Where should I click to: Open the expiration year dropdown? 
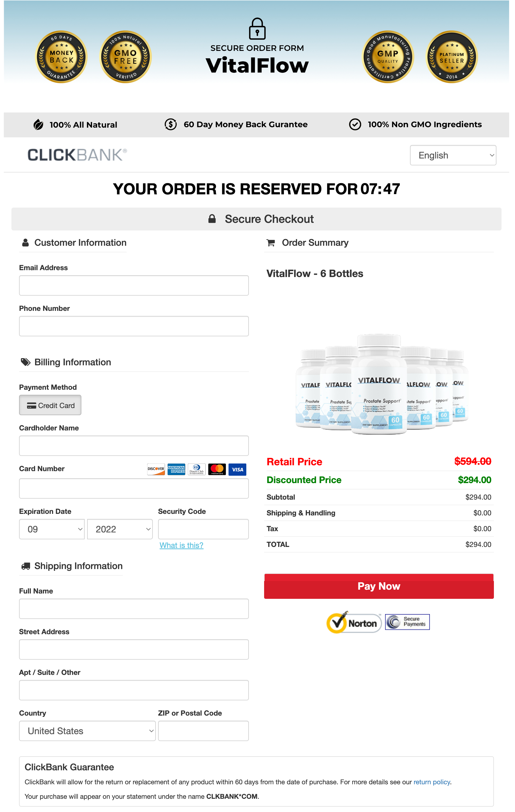pos(121,529)
